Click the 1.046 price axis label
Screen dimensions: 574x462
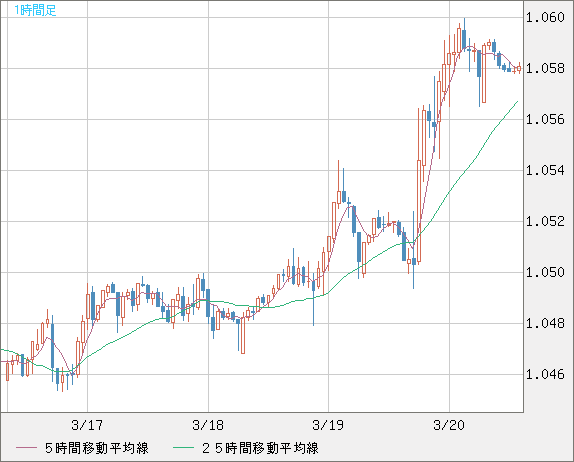coord(545,374)
